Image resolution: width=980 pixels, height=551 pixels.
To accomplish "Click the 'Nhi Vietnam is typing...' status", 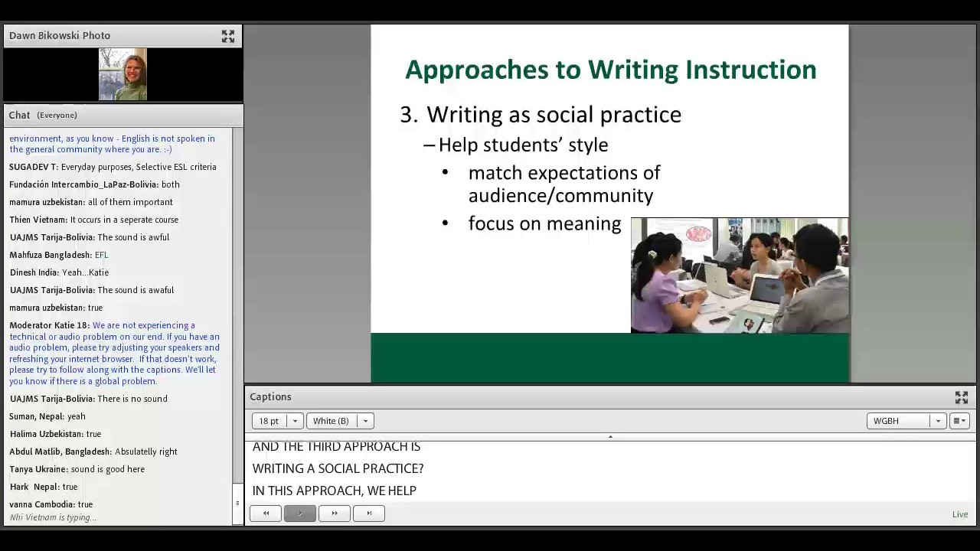I will [53, 518].
